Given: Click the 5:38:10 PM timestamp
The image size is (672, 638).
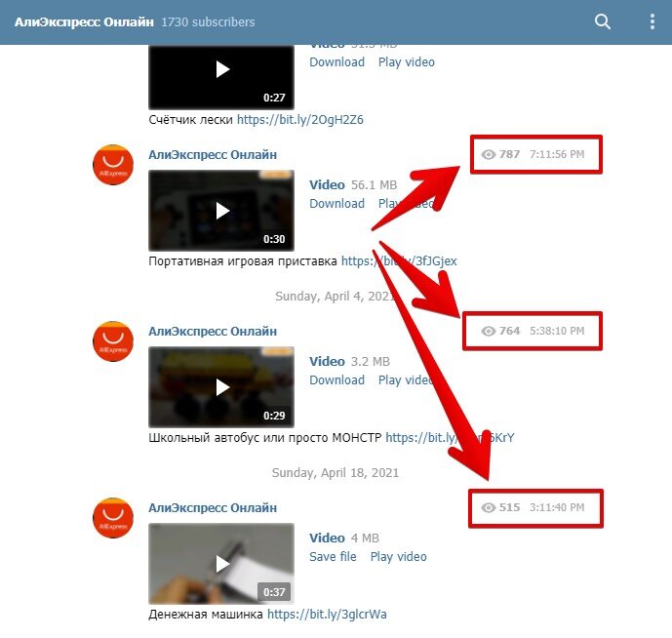Looking at the screenshot, I should (557, 331).
